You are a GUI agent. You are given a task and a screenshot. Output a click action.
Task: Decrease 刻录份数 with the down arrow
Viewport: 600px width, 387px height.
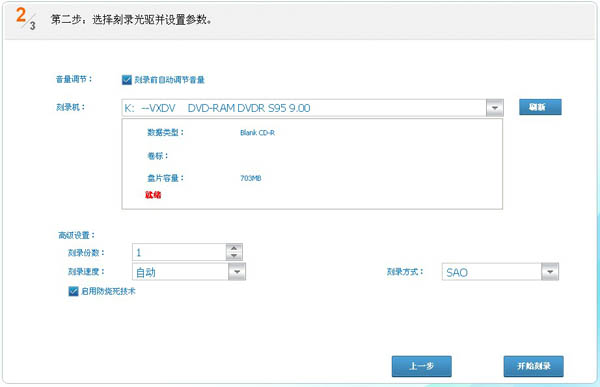click(x=234, y=256)
